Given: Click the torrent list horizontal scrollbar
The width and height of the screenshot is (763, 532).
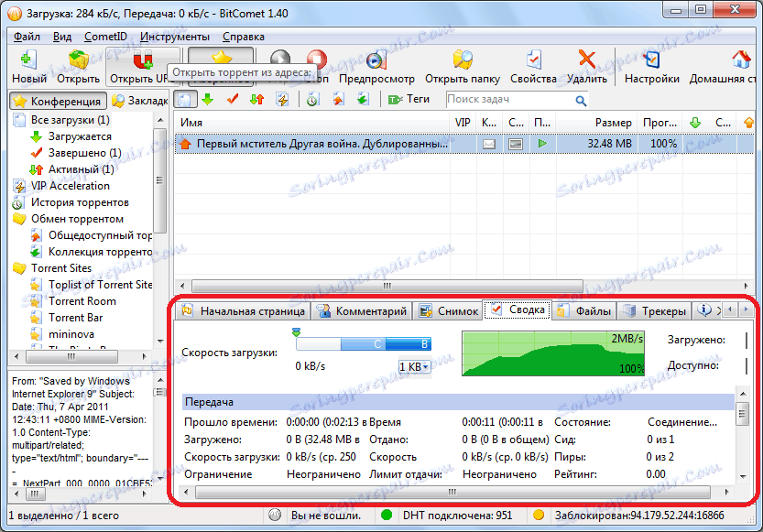Looking at the screenshot, I should pyautogui.click(x=387, y=286).
